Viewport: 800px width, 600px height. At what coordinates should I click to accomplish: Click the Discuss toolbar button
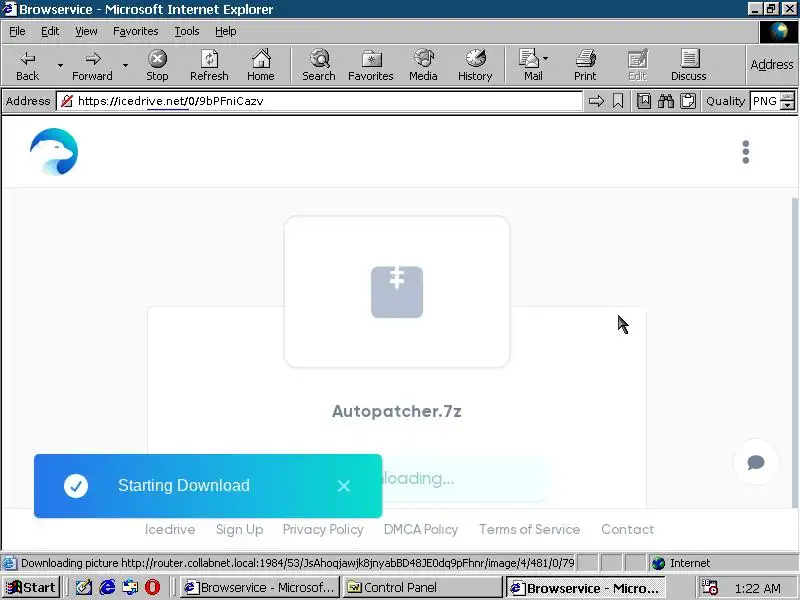689,65
